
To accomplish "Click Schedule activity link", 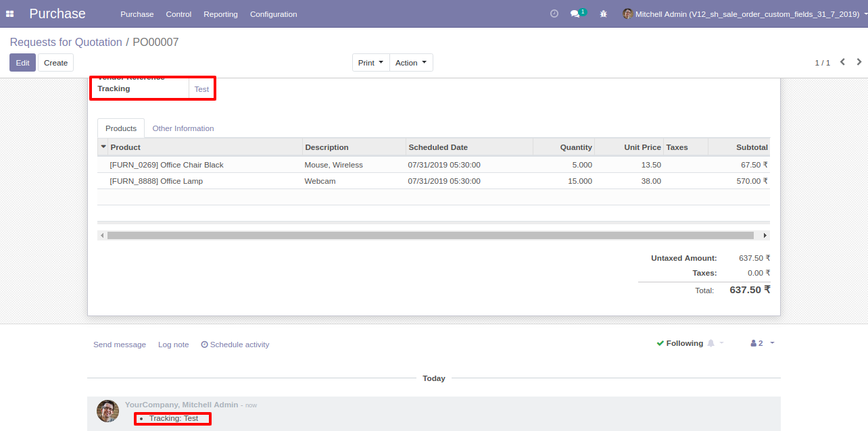I will [x=235, y=345].
